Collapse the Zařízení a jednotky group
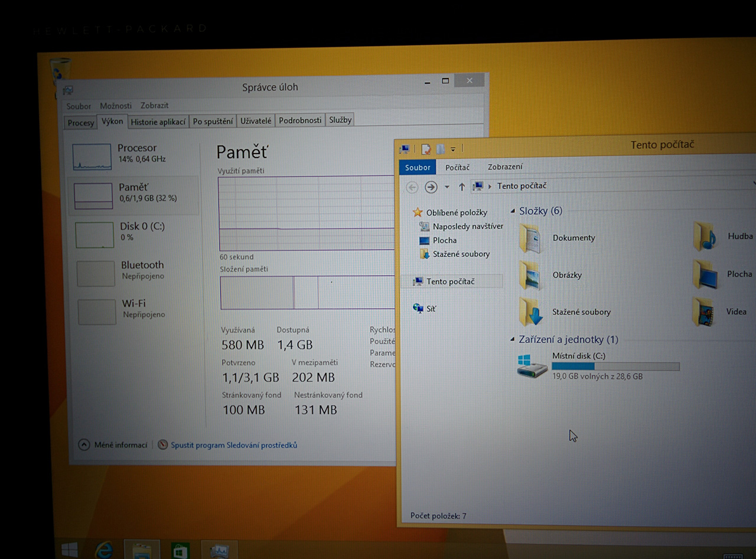 pyautogui.click(x=512, y=339)
